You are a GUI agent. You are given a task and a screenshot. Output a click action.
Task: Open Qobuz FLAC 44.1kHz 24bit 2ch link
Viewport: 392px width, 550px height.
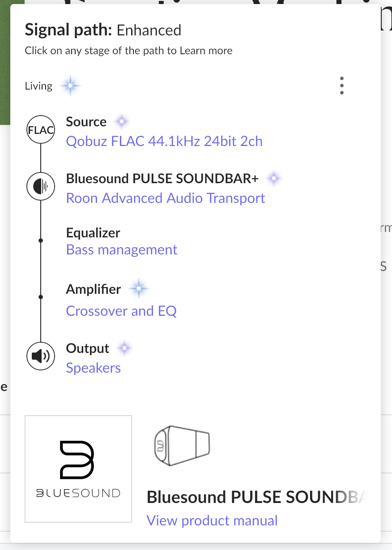click(164, 142)
